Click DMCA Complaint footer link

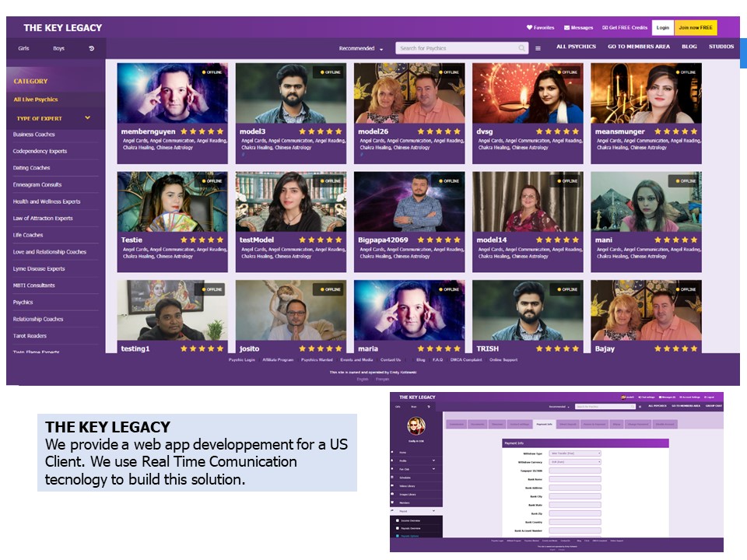click(x=466, y=360)
